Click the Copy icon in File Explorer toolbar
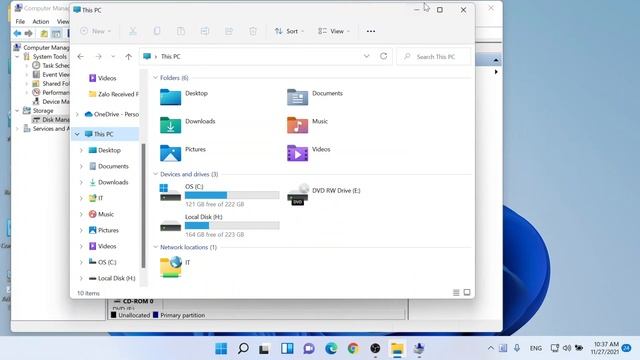 pos(157,31)
